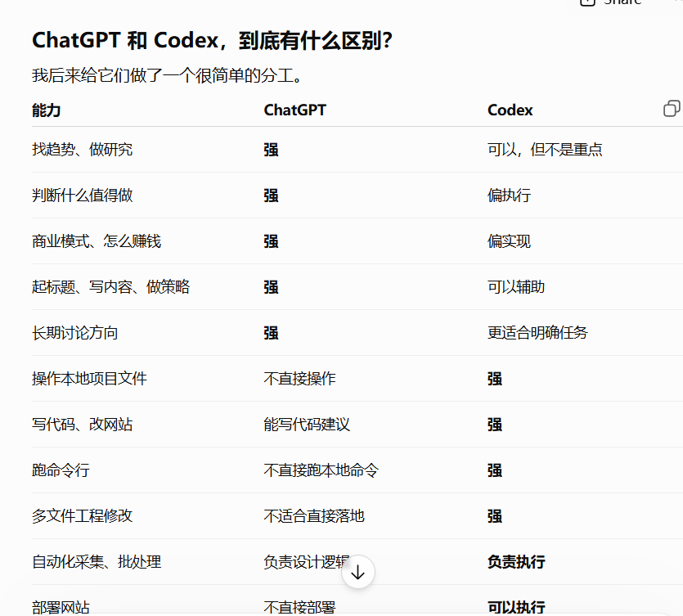Click the cell "跑命令行"
The image size is (683, 616).
tap(61, 470)
